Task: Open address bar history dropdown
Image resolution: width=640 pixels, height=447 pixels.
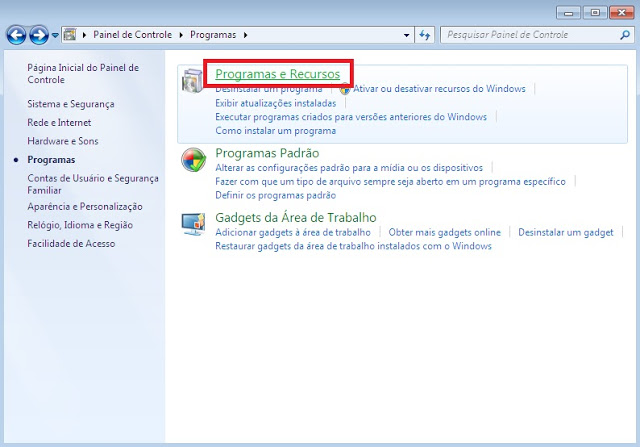Action: coord(406,35)
